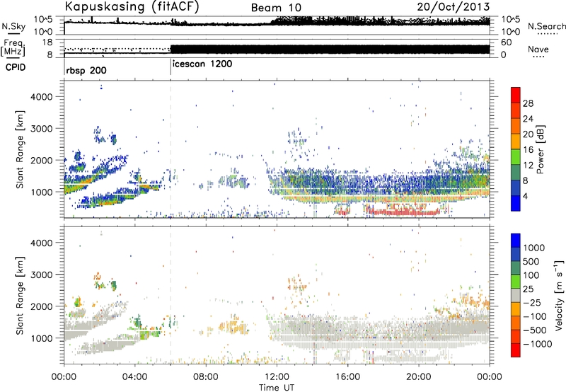Click the 'Slant Range [km]' label of the power plot
This screenshot has height=392, width=566.
(20, 149)
